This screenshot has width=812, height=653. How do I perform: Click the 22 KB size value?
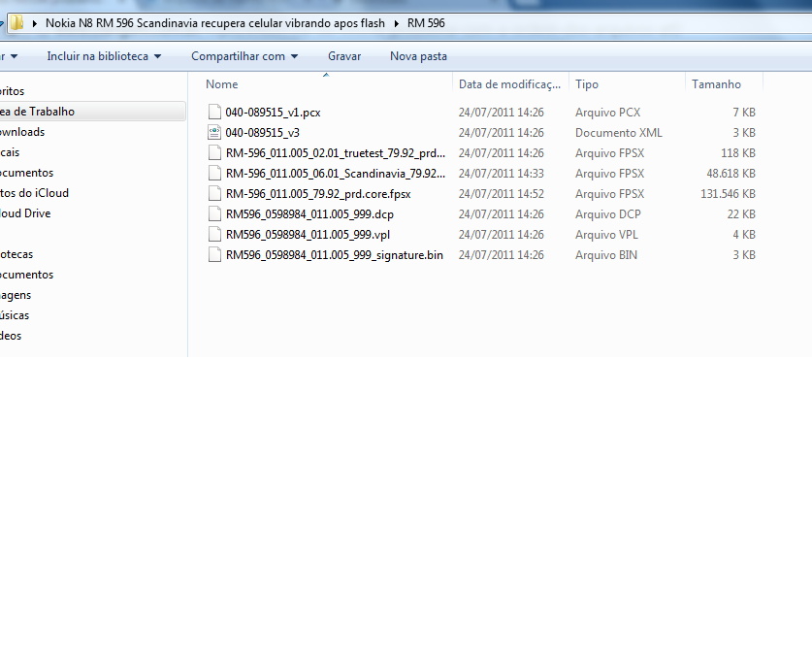coord(741,214)
